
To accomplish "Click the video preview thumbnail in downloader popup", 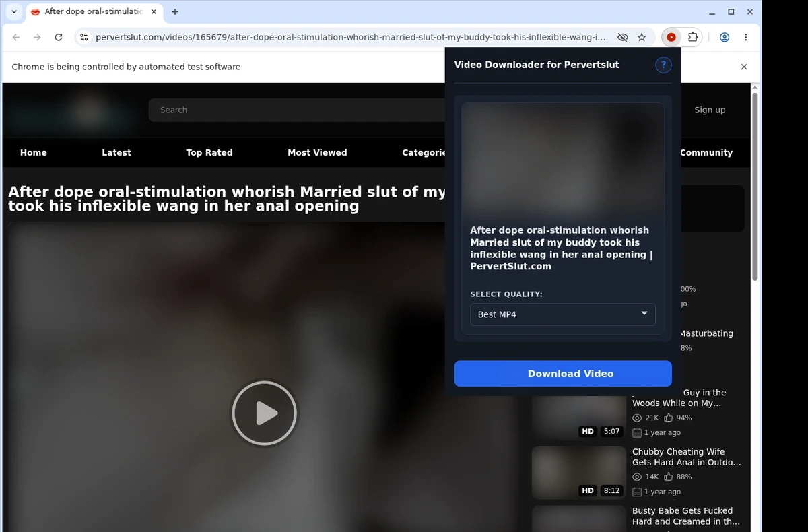I will [563, 158].
